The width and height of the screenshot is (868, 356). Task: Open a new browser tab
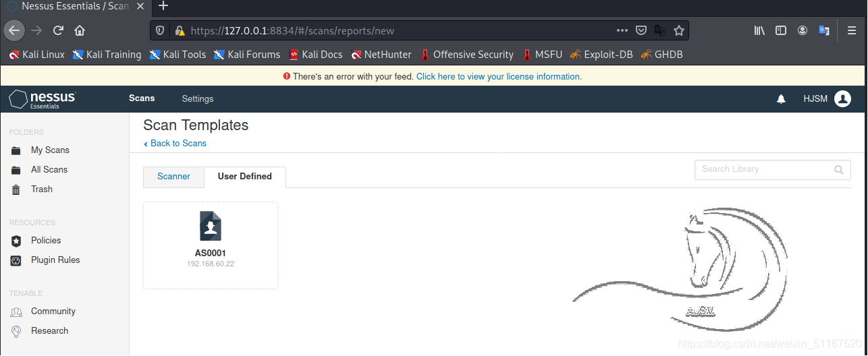click(163, 6)
